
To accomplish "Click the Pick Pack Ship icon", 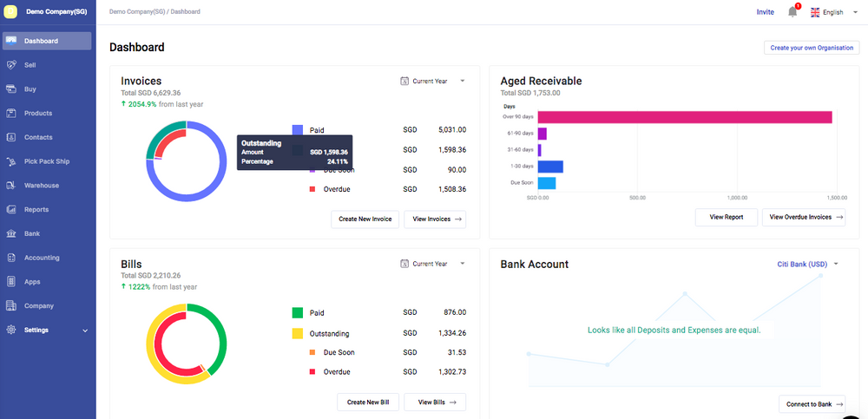I will pyautogui.click(x=11, y=161).
